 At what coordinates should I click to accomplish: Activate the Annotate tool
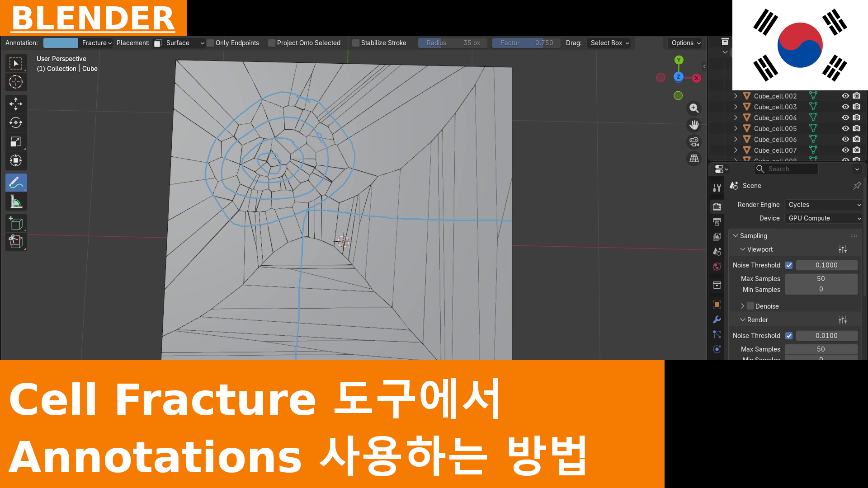point(16,183)
